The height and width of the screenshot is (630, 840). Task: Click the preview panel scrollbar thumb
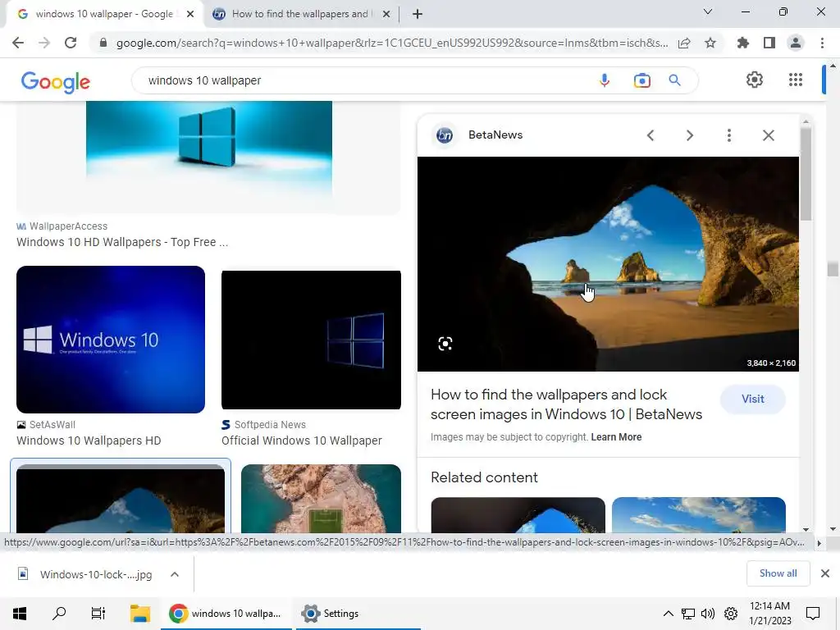click(806, 174)
